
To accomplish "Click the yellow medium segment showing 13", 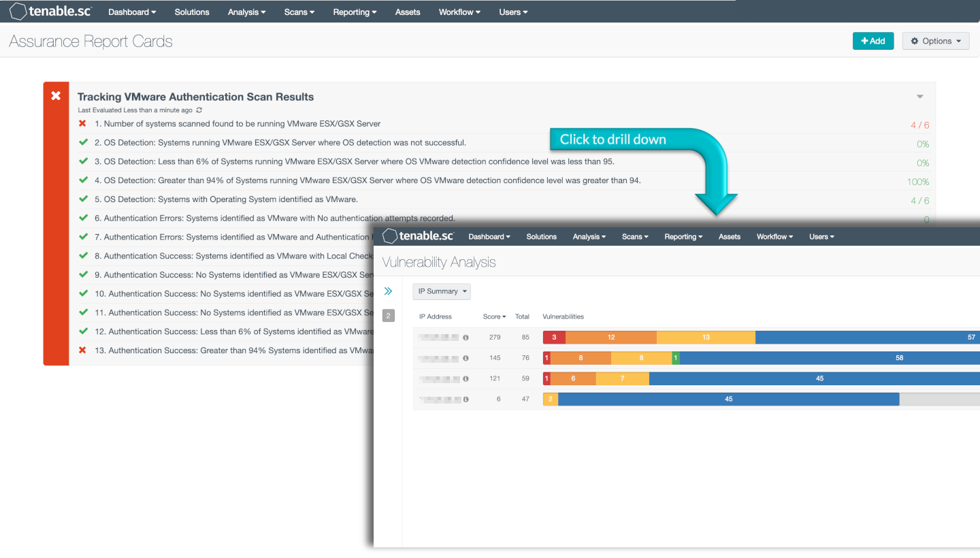I will pos(706,337).
